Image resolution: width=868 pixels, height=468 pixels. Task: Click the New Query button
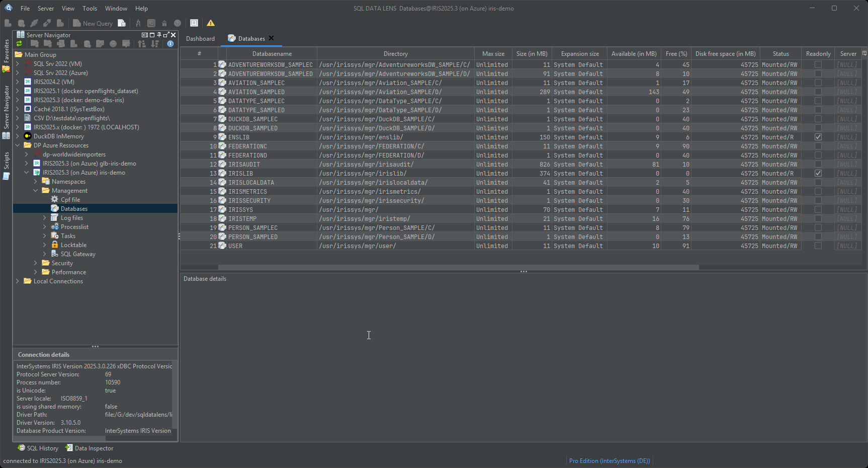tap(93, 23)
